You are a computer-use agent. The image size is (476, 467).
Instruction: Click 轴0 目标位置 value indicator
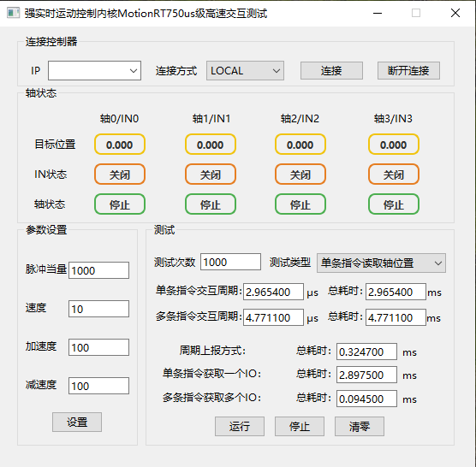(x=120, y=145)
